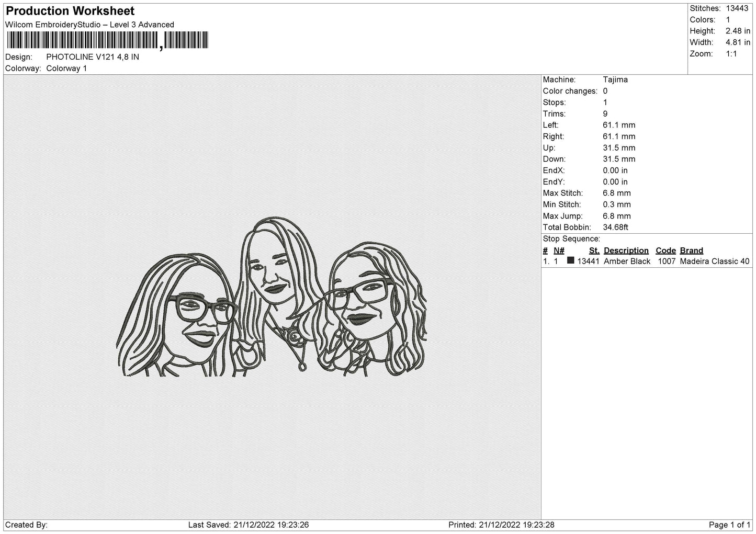Click the Zoom value 1:1
Viewport: 756px width, 534px height.
click(731, 54)
